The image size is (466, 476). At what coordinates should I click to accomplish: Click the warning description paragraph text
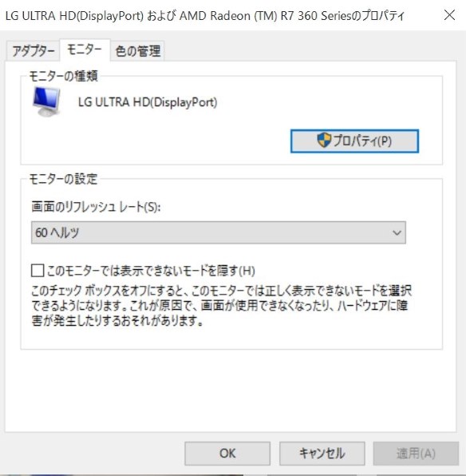click(x=222, y=305)
